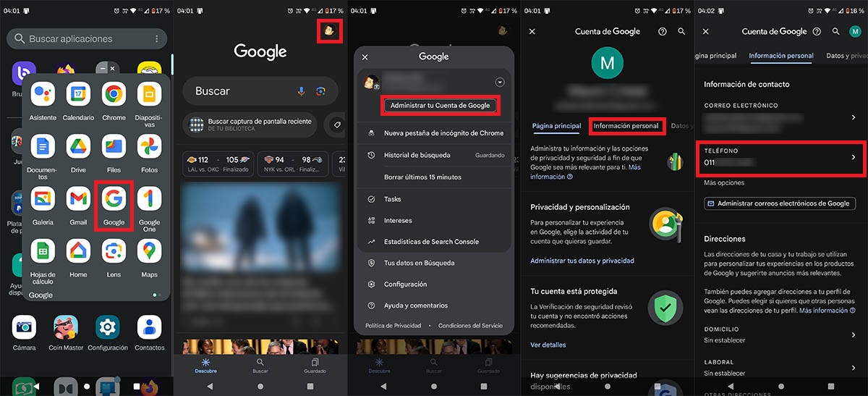Open the Hojas de cálculo app
Image resolution: width=868 pixels, height=396 pixels.
(x=43, y=251)
